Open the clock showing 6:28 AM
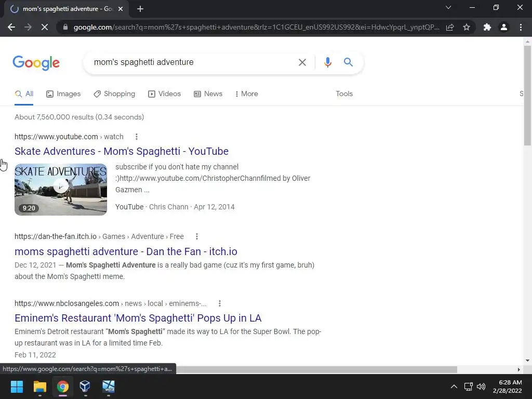 click(507, 387)
